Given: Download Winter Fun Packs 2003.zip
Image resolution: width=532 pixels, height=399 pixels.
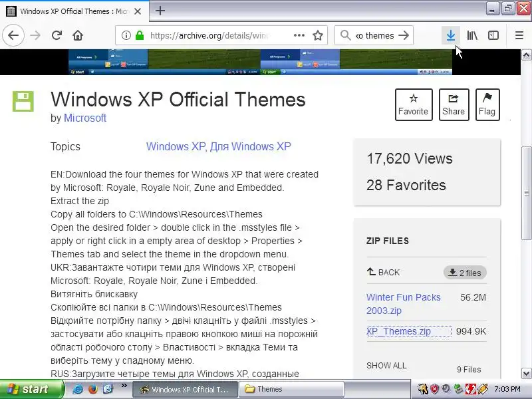Looking at the screenshot, I should click(x=403, y=304).
